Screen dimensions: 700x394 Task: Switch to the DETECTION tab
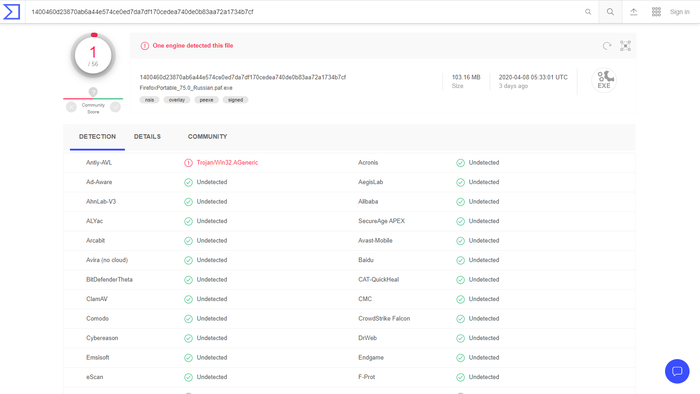[97, 137]
